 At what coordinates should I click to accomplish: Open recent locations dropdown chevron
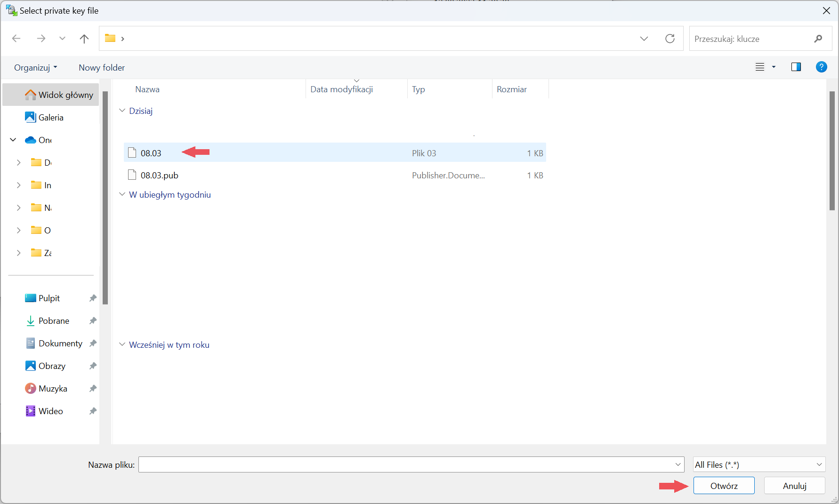point(62,39)
